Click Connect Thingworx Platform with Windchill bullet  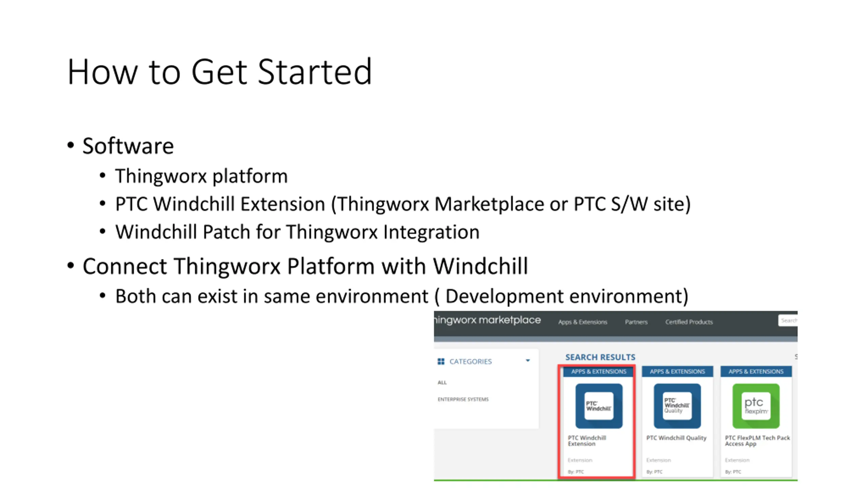pos(305,266)
